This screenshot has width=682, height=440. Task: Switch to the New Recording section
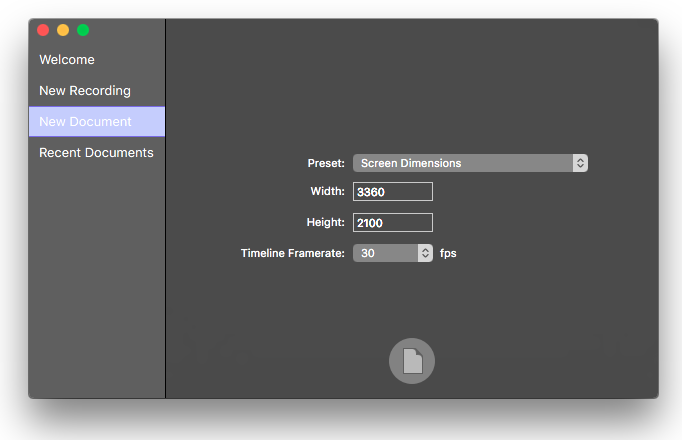[85, 91]
